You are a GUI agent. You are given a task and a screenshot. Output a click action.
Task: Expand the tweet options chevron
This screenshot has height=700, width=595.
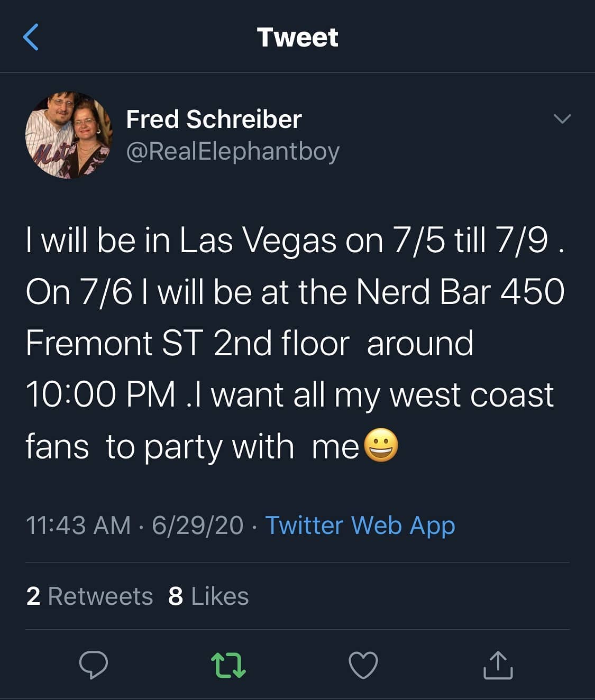tap(562, 118)
